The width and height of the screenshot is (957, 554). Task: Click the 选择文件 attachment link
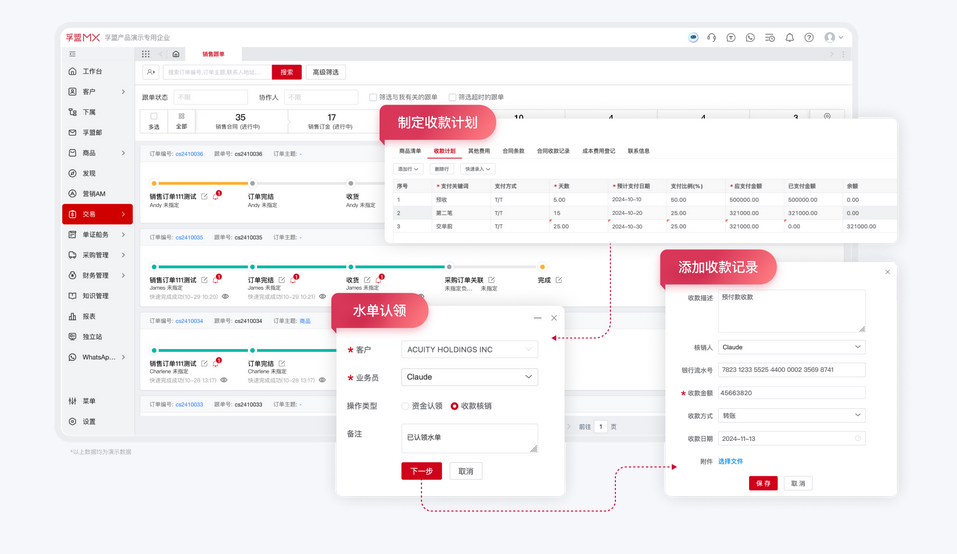[x=730, y=461]
